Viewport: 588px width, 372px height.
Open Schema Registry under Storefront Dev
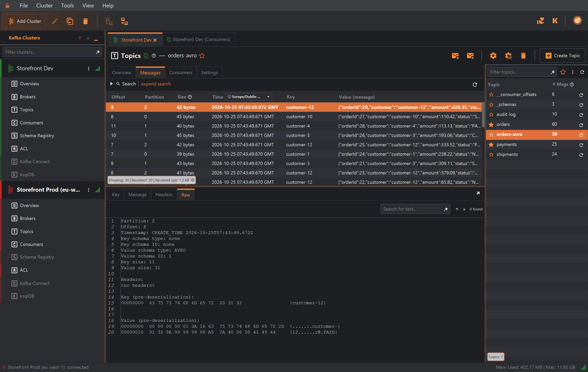click(37, 136)
